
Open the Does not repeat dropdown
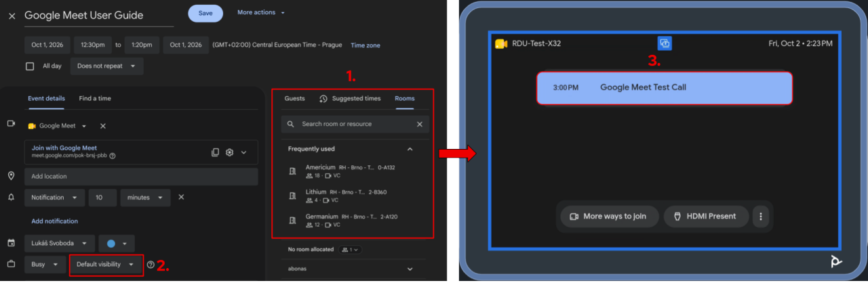pyautogui.click(x=106, y=66)
